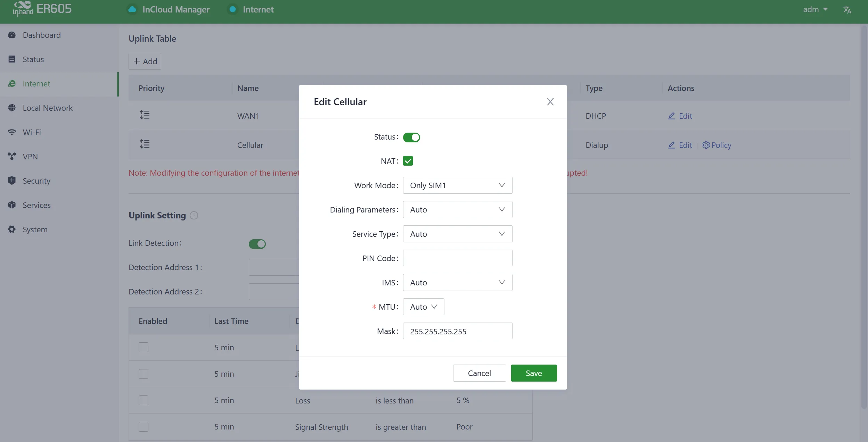Click the Save button
The image size is (868, 442).
[x=534, y=373]
